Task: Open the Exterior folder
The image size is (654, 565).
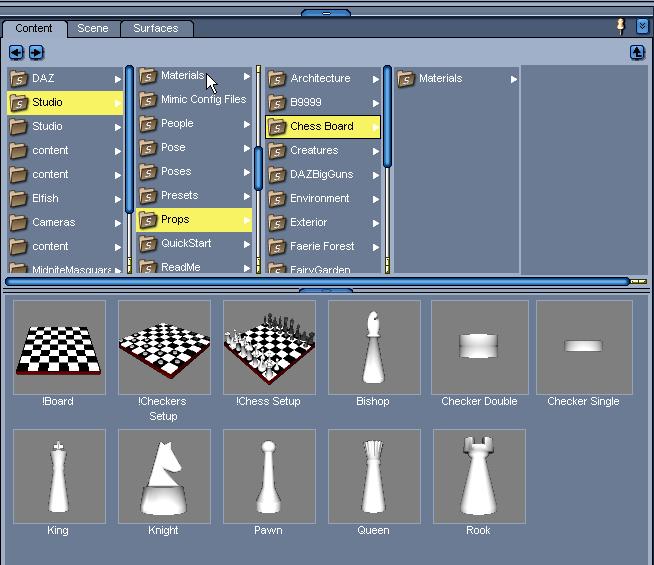Action: pyautogui.click(x=323, y=223)
